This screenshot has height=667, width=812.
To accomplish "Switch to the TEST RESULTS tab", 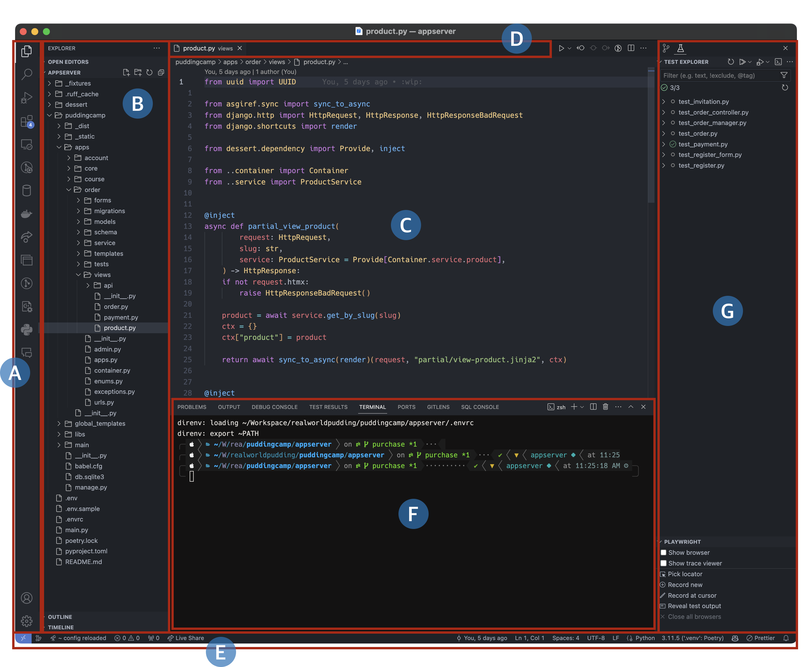I will coord(328,407).
